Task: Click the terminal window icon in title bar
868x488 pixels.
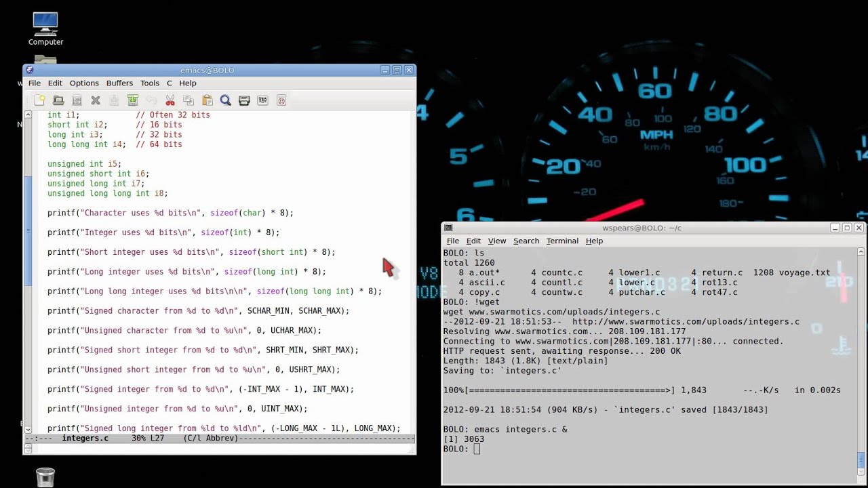Action: [448, 228]
